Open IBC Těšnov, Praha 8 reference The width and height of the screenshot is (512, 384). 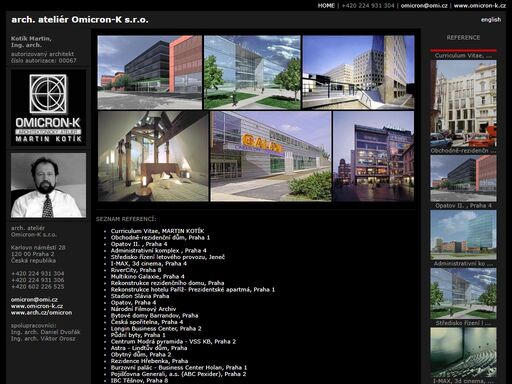point(139,380)
